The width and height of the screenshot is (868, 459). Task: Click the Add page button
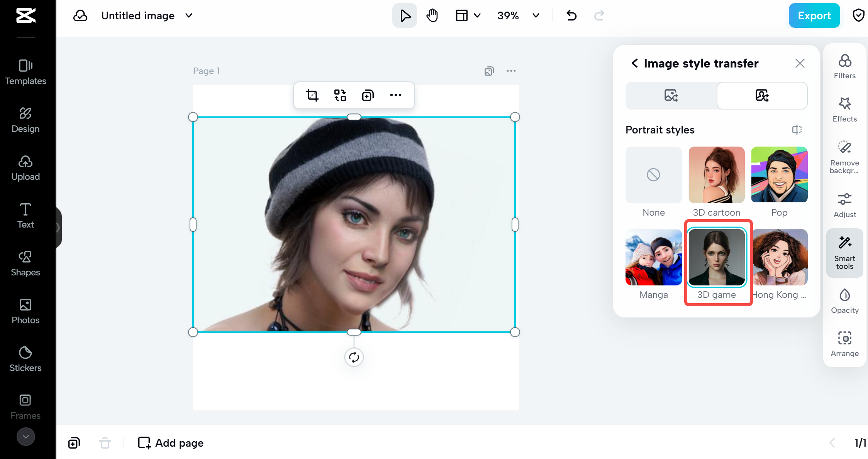(x=171, y=443)
